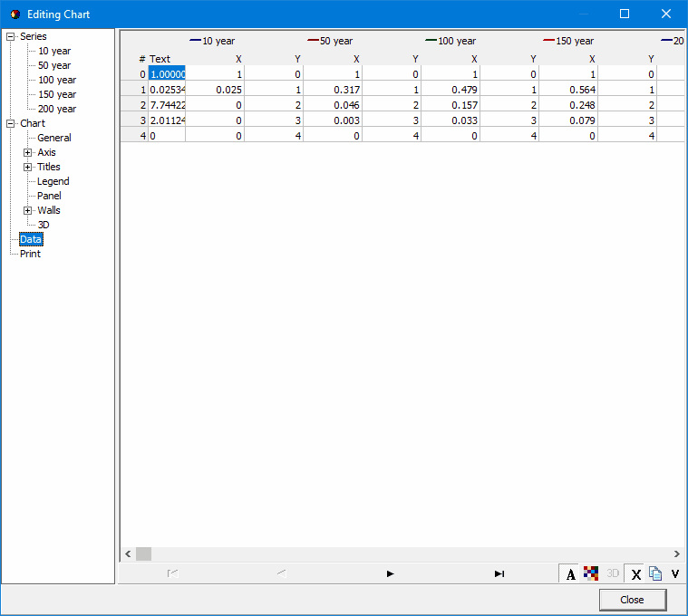The image size is (688, 616).
Task: Click the horizontal scrollbar right arrow
Action: (676, 553)
